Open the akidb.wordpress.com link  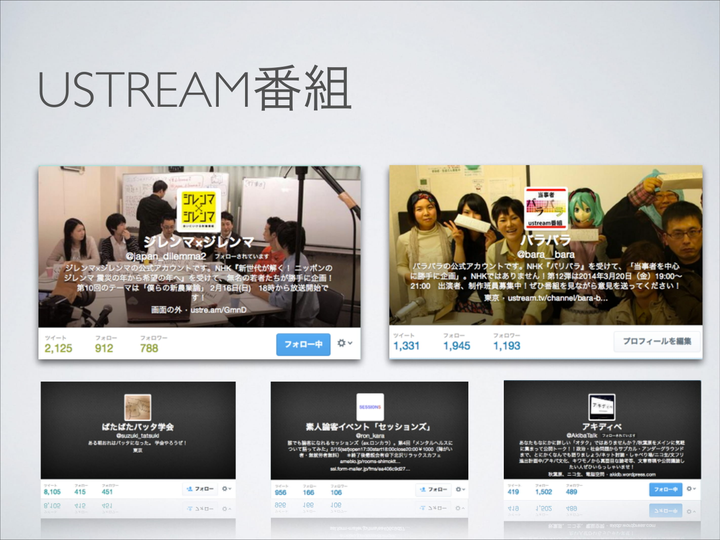635,474
